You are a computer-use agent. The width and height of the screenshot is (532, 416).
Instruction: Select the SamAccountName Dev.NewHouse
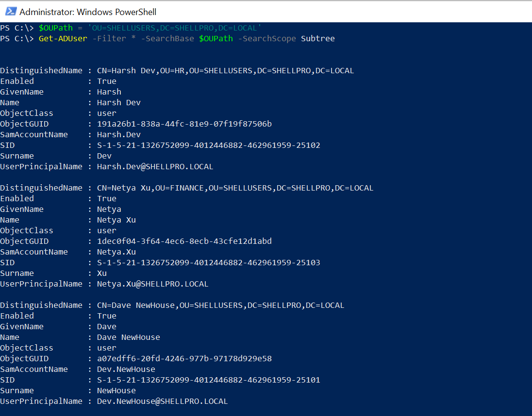coord(126,369)
